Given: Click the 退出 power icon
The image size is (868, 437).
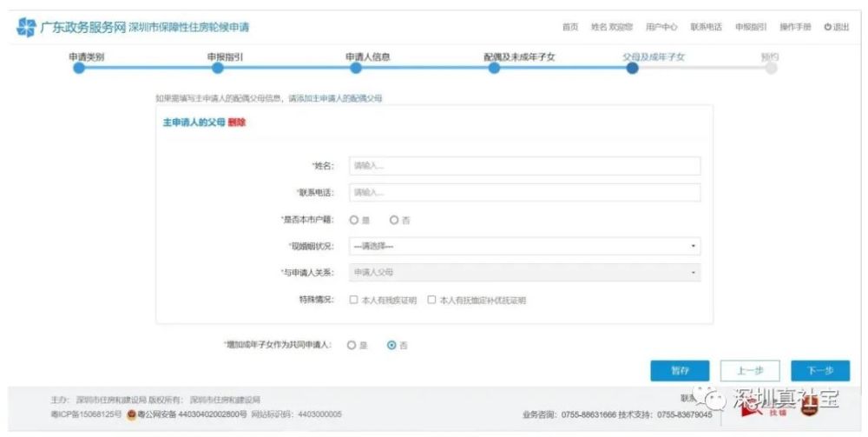Looking at the screenshot, I should [x=827, y=27].
